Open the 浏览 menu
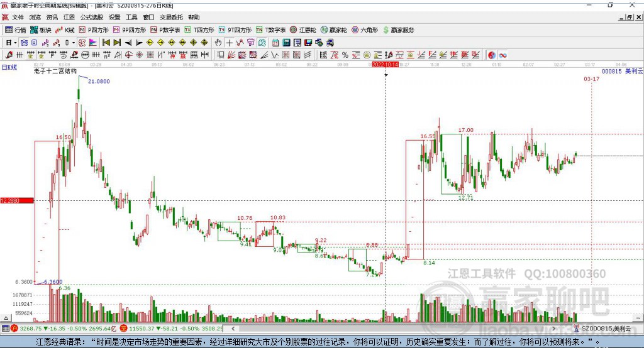Screen dimensions: 644x348 tap(35, 17)
